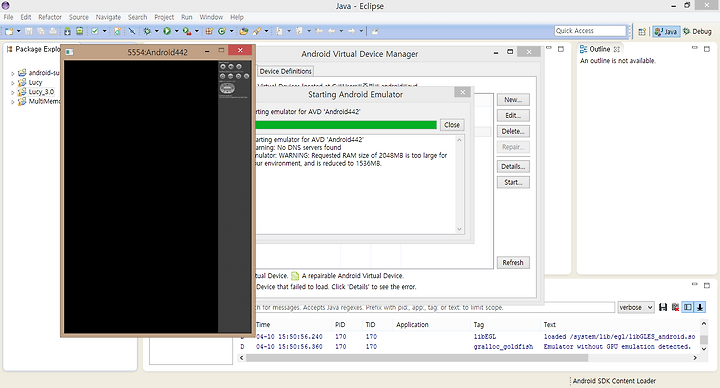Viewport: 720px width, 388px height.
Task: Click the Run External Tools icon
Action: (x=186, y=31)
